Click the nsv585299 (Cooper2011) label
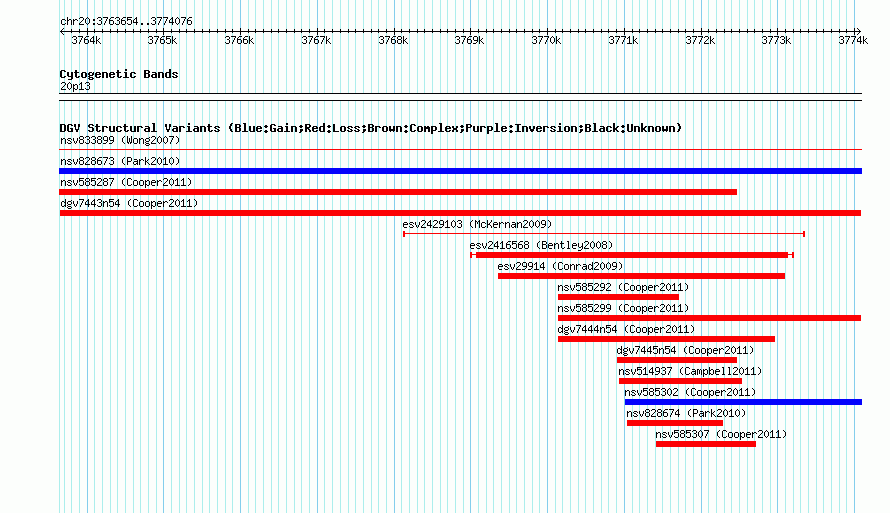The width and height of the screenshot is (890, 513). pyautogui.click(x=623, y=308)
